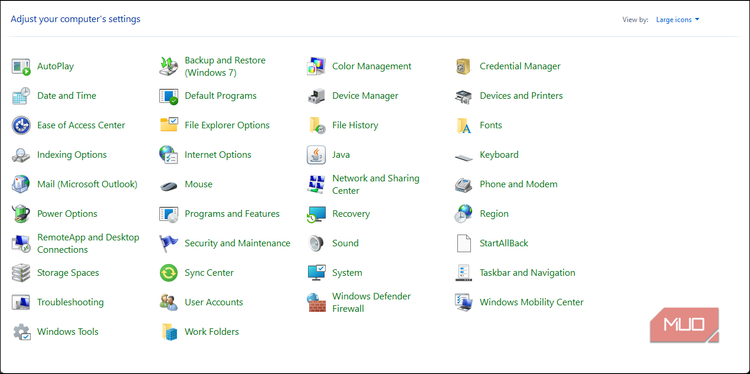Click the Sync Center green icon
This screenshot has width=750, height=374.
coord(168,273)
